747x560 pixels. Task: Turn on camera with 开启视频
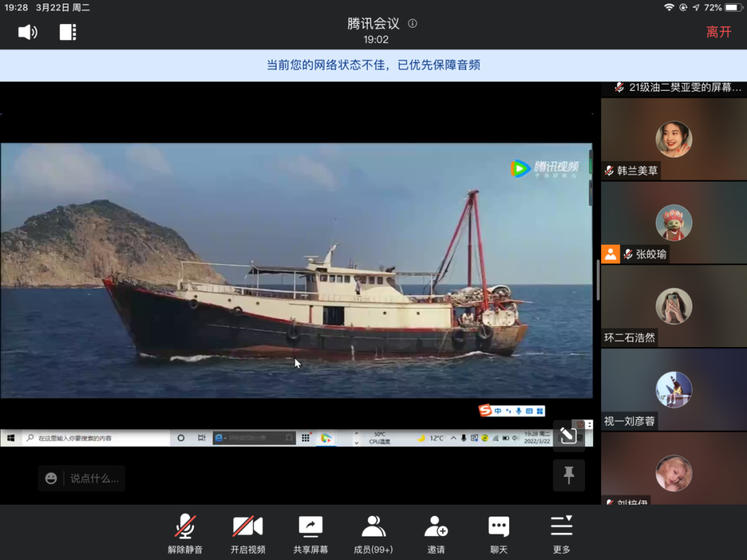[248, 534]
